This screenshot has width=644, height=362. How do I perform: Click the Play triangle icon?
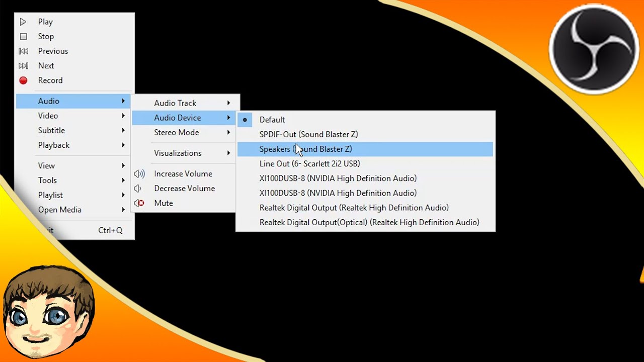pyautogui.click(x=23, y=22)
